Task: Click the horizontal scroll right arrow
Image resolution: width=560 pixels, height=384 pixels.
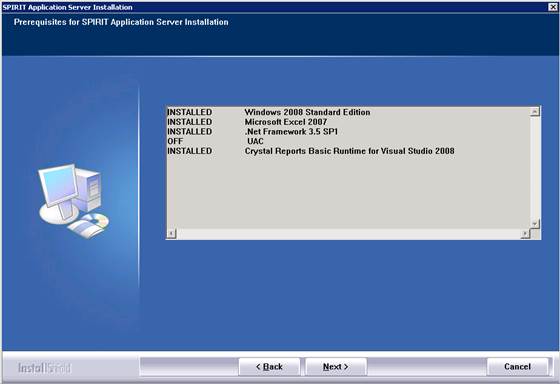Action: (x=525, y=234)
